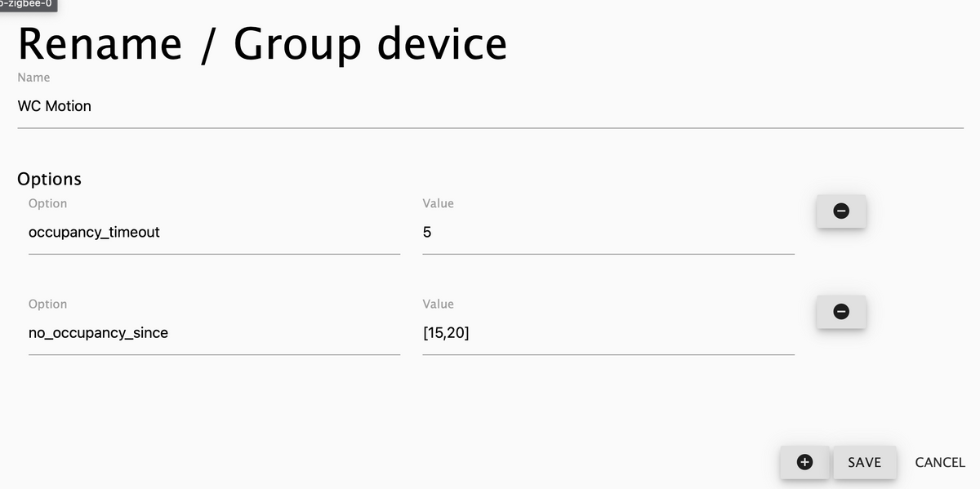This screenshot has width=980, height=489.
Task: Click the Value label above 5
Action: [438, 203]
